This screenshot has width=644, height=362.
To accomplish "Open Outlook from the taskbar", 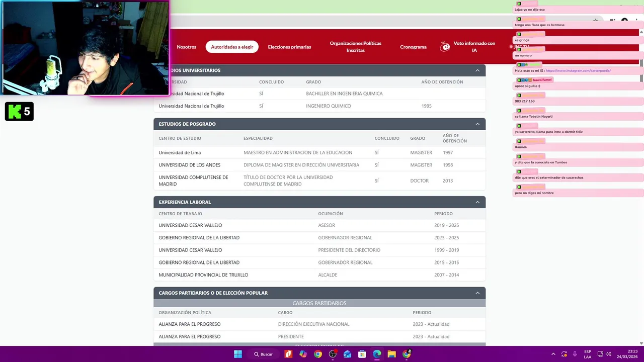I will click(347, 354).
